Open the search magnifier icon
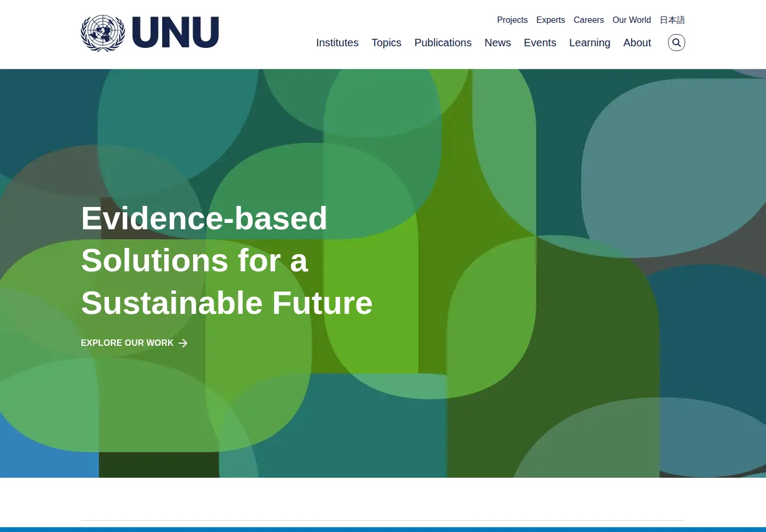Screen dimensions: 766x532 coord(677,43)
